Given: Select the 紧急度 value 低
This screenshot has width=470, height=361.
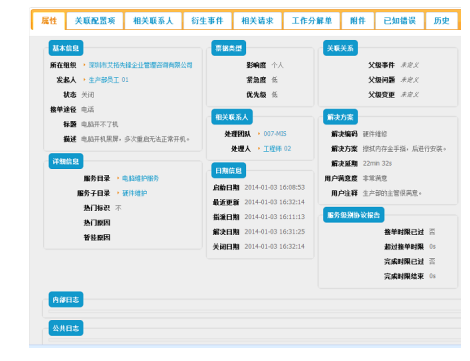Looking at the screenshot, I should point(274,80).
